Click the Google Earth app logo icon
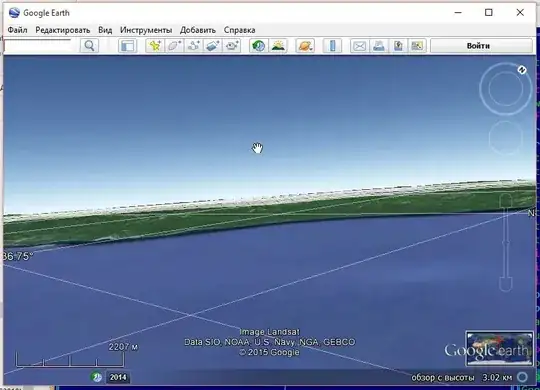 (x=14, y=13)
